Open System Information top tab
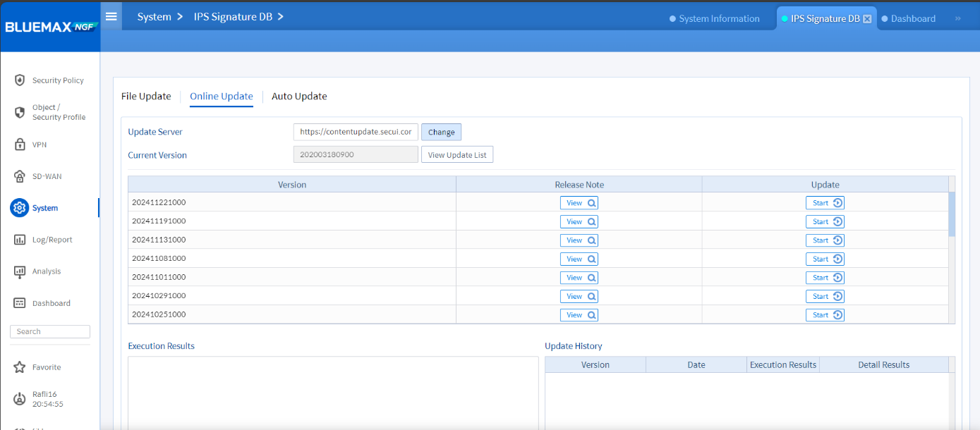The image size is (980, 430). click(715, 19)
